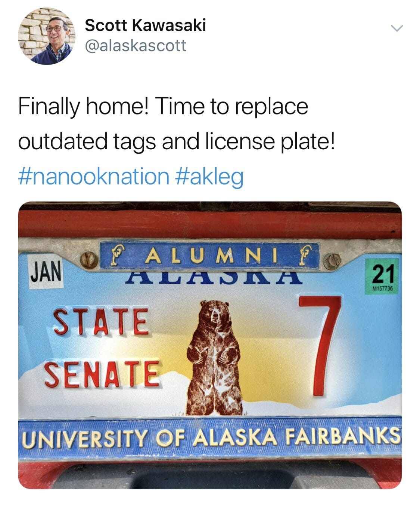Click the ALUMNI word on frame
This screenshot has width=420, height=505.
click(211, 256)
